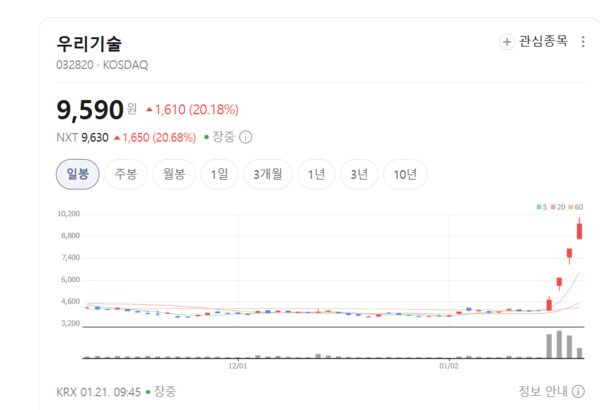600x410 pixels.
Task: Open the three-dot more options menu
Action: click(x=583, y=42)
